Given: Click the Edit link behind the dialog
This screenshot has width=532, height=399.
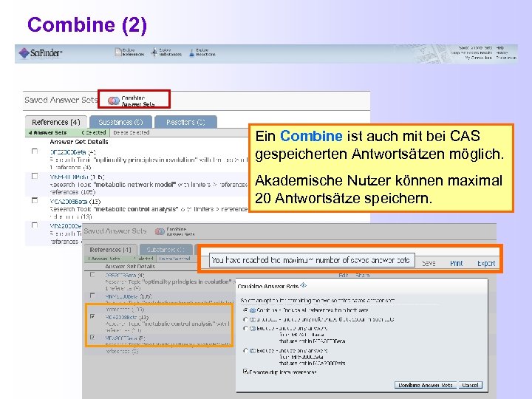Looking at the screenshot, I should (344, 275).
